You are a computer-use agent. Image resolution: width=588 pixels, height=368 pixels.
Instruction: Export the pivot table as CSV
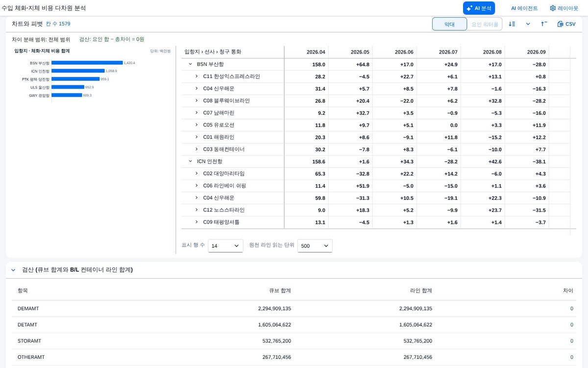566,24
